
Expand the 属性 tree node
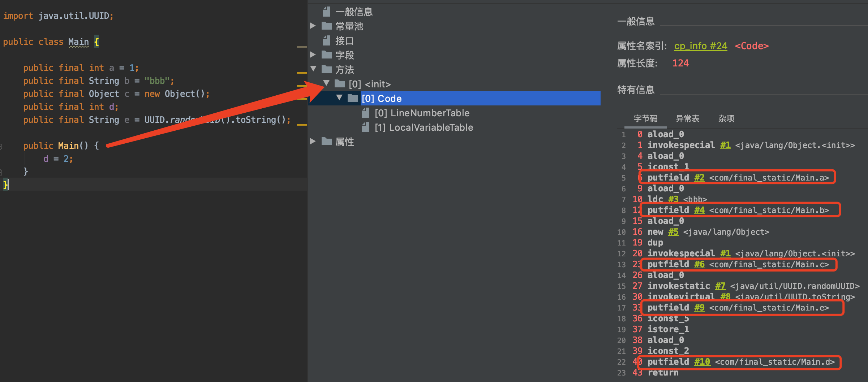coord(313,141)
